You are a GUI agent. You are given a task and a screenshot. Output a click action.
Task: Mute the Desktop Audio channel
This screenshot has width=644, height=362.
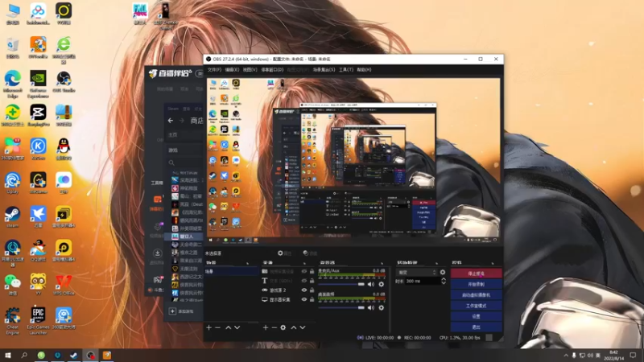[x=371, y=307]
